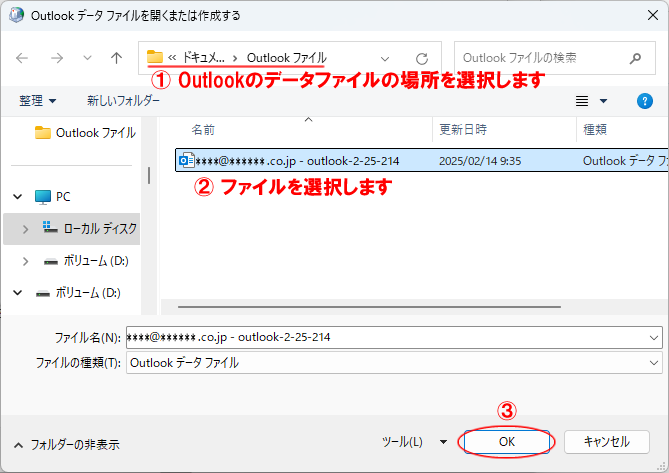
Task: Go back to the previous folder
Action: (x=22, y=58)
